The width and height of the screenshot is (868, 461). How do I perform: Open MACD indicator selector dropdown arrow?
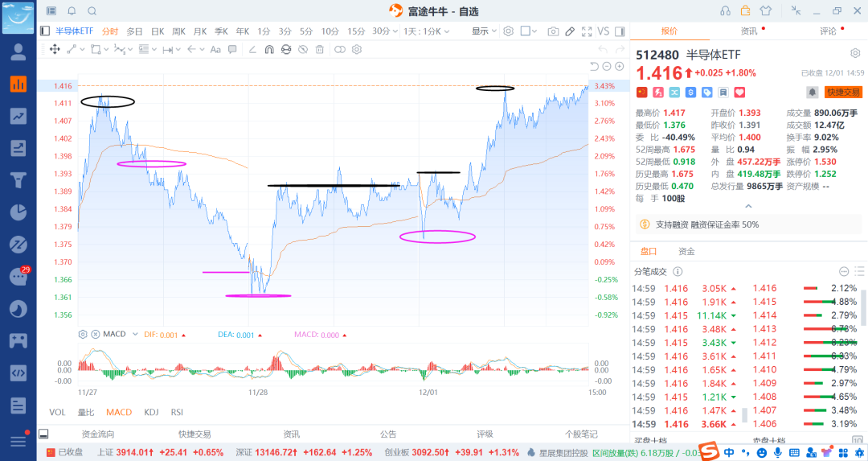(x=135, y=334)
